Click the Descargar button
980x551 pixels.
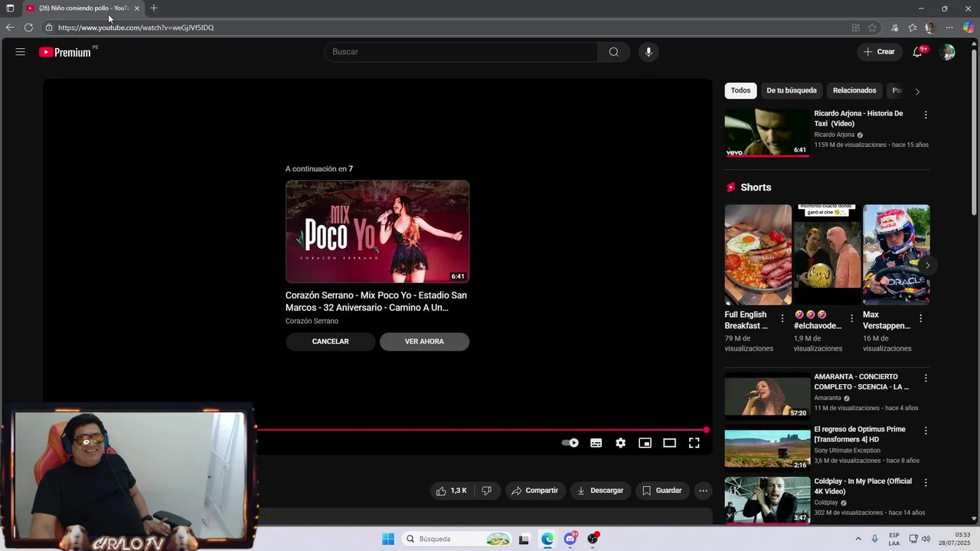[600, 491]
